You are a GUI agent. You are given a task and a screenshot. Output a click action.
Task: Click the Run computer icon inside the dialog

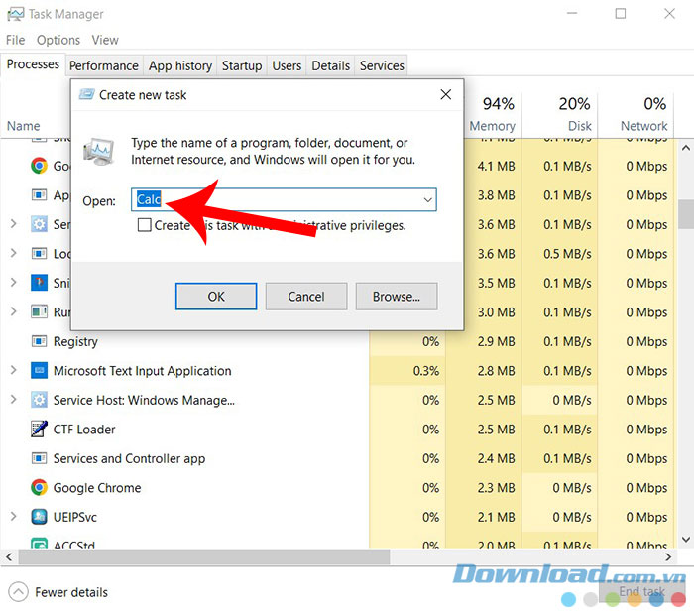pyautogui.click(x=98, y=152)
